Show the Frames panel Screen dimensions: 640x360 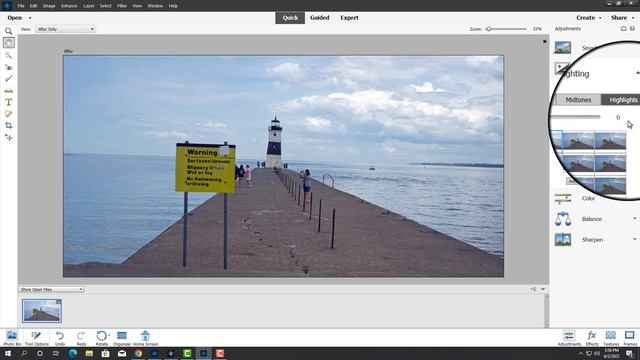point(630,338)
